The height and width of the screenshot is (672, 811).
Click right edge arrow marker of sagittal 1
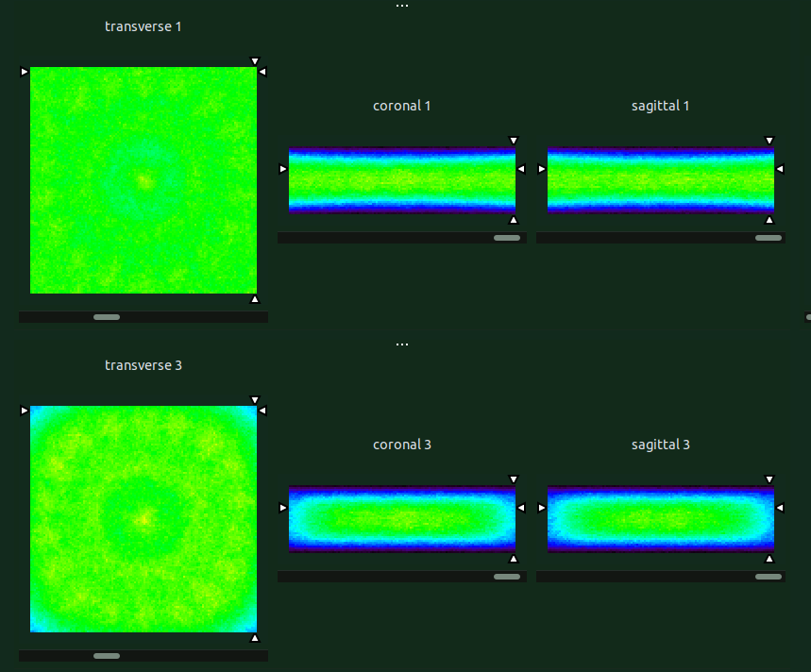(780, 169)
